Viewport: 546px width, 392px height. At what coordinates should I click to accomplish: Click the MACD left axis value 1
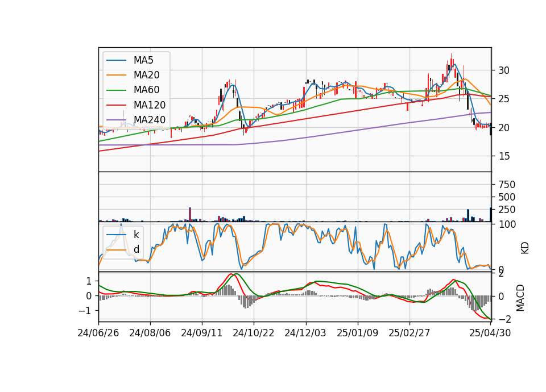[89, 281]
